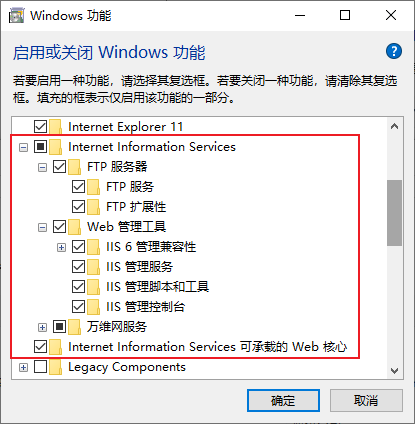Click the blue help question mark icon
The width and height of the screenshot is (415, 424).
click(394, 51)
